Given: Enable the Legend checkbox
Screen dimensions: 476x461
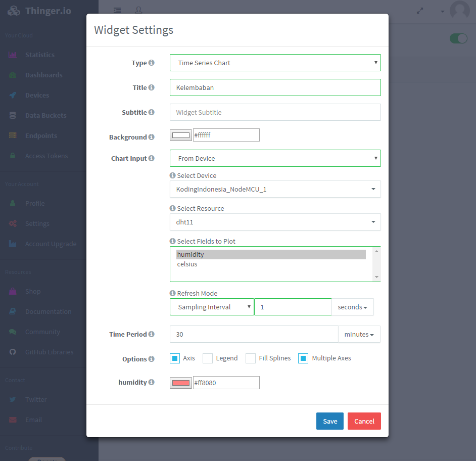Looking at the screenshot, I should (208, 358).
